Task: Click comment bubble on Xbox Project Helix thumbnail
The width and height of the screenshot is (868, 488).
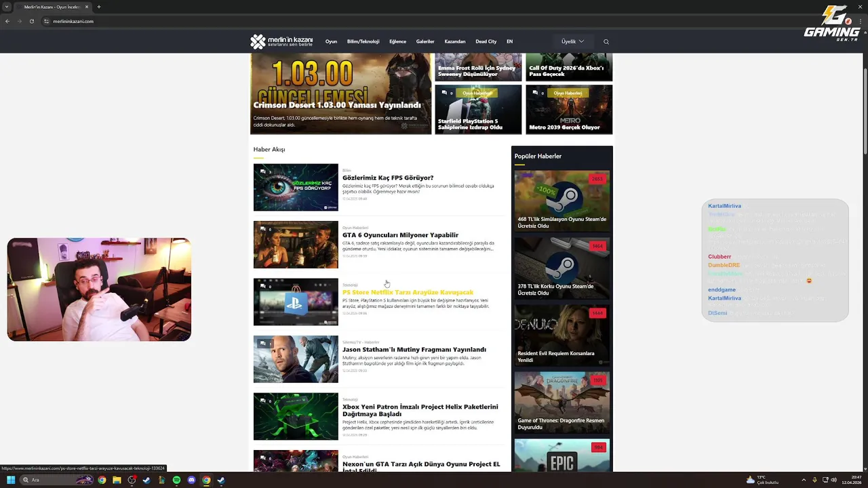Action: pyautogui.click(x=263, y=401)
